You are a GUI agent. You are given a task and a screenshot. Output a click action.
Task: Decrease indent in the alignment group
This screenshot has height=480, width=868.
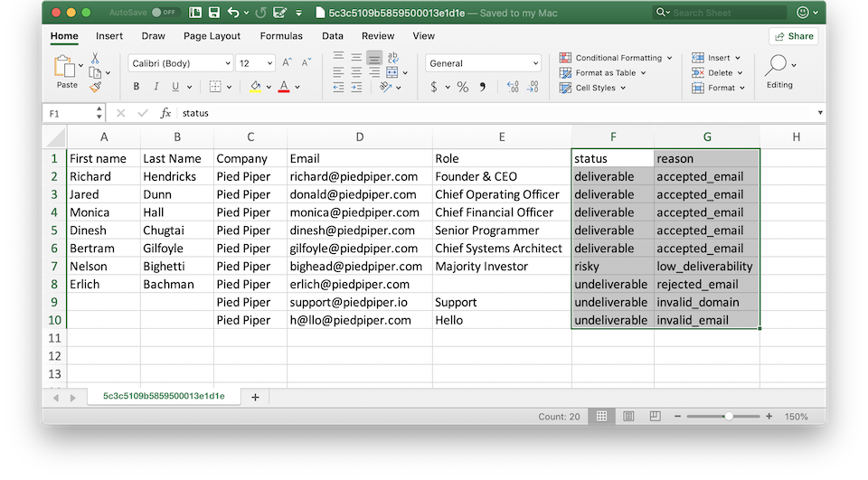coord(338,87)
